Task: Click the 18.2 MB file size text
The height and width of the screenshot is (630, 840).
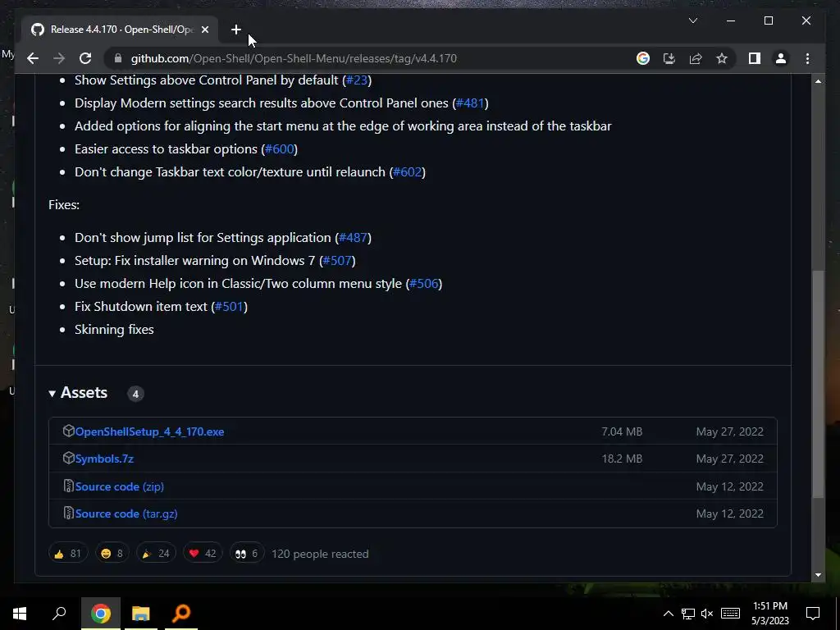Action: pyautogui.click(x=622, y=459)
